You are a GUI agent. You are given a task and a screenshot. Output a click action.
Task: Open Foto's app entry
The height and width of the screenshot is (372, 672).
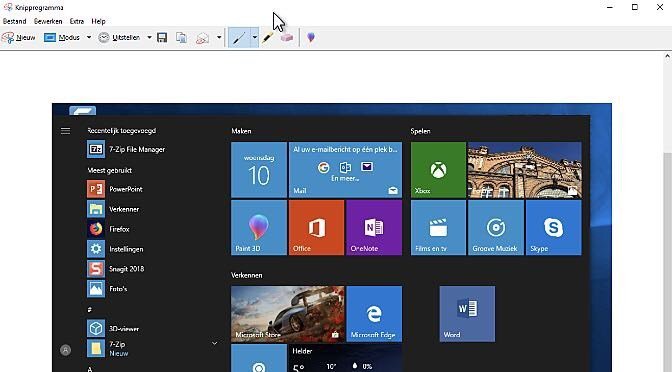(107, 289)
